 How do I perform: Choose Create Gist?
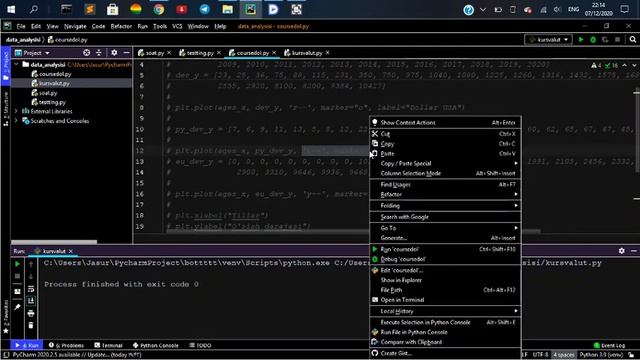[445, 353]
